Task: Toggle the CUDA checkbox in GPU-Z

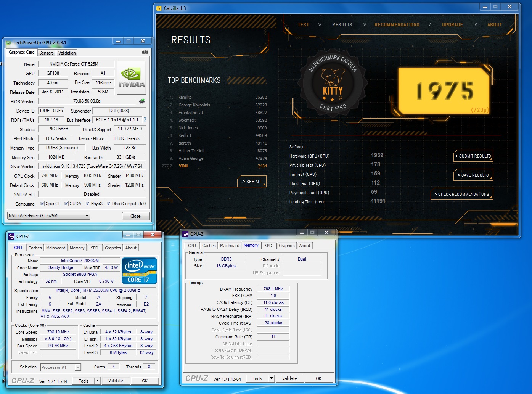Action: tap(66, 204)
